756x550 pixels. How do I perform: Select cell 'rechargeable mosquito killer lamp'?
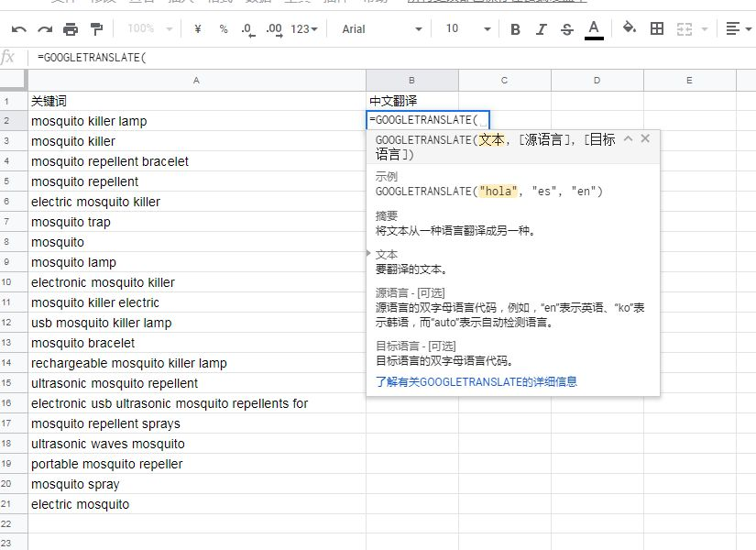point(197,363)
